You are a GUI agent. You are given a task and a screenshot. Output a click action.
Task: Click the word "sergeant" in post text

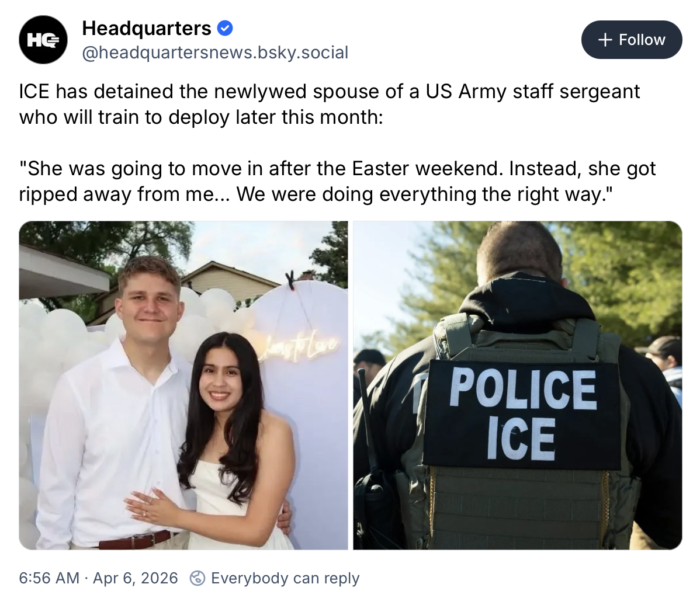click(x=600, y=92)
